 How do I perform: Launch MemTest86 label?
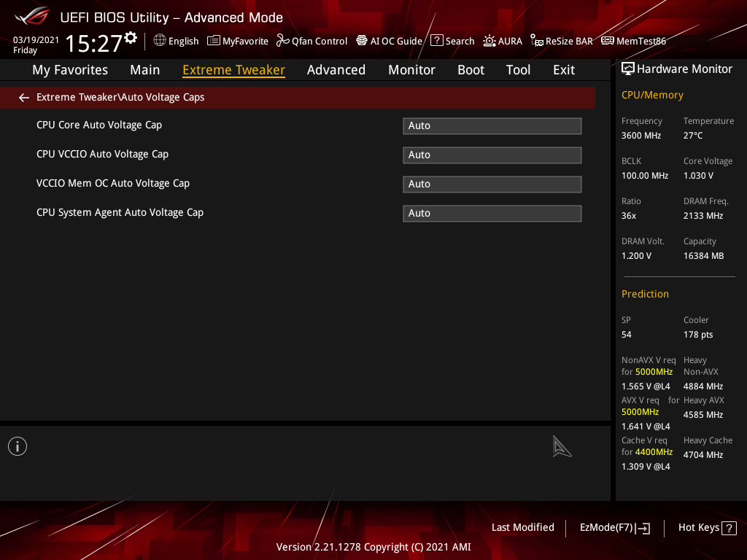(x=641, y=42)
